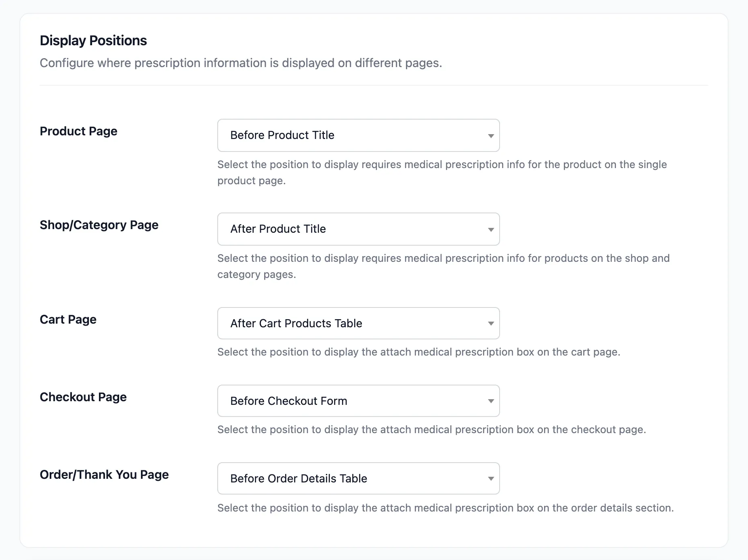The height and width of the screenshot is (560, 748).
Task: Click the cart page help description
Action: [x=419, y=352]
